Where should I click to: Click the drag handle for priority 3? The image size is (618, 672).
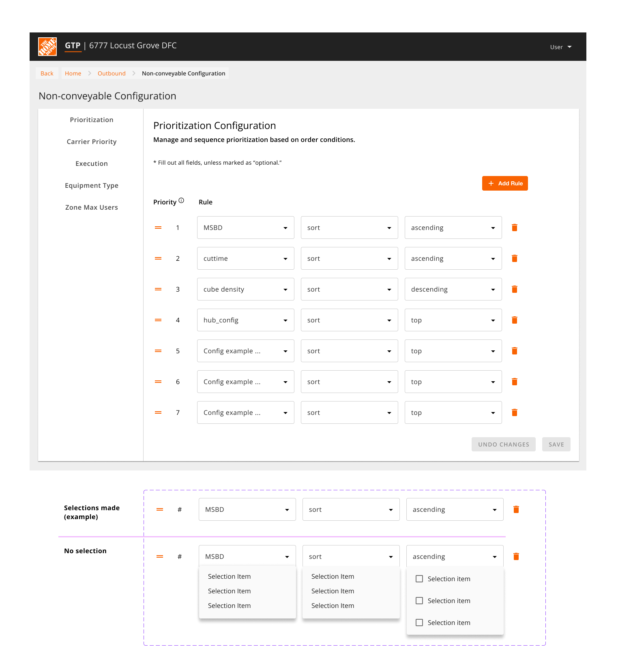click(x=158, y=289)
